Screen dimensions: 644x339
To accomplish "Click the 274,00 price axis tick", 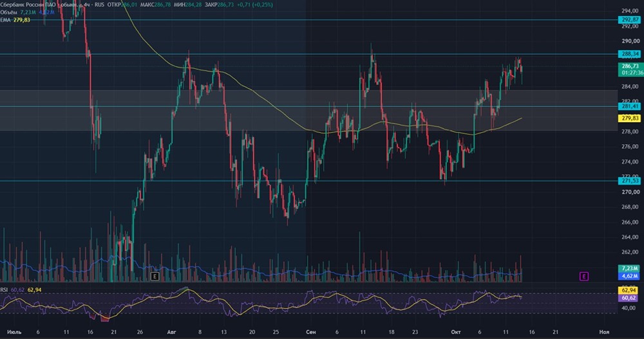I will 630,161.
